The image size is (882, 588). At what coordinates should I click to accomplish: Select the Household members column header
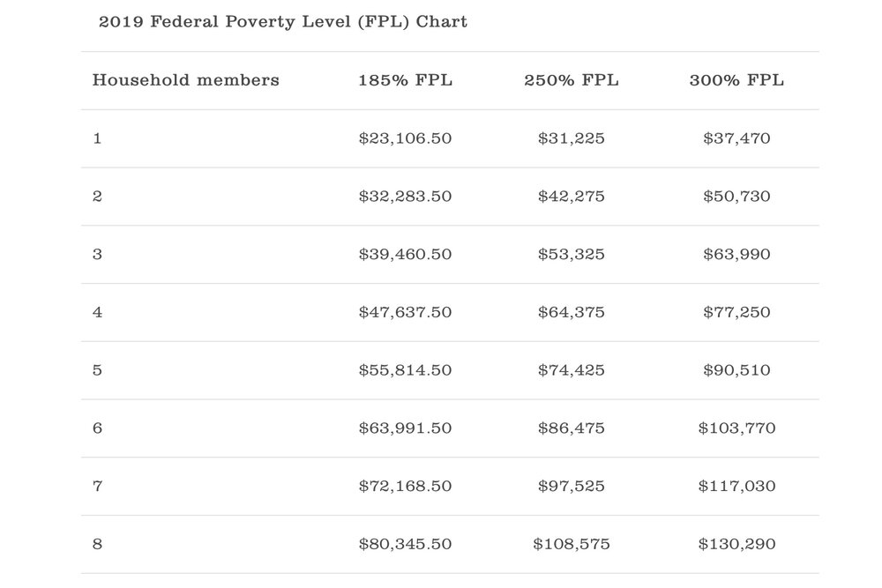point(185,80)
